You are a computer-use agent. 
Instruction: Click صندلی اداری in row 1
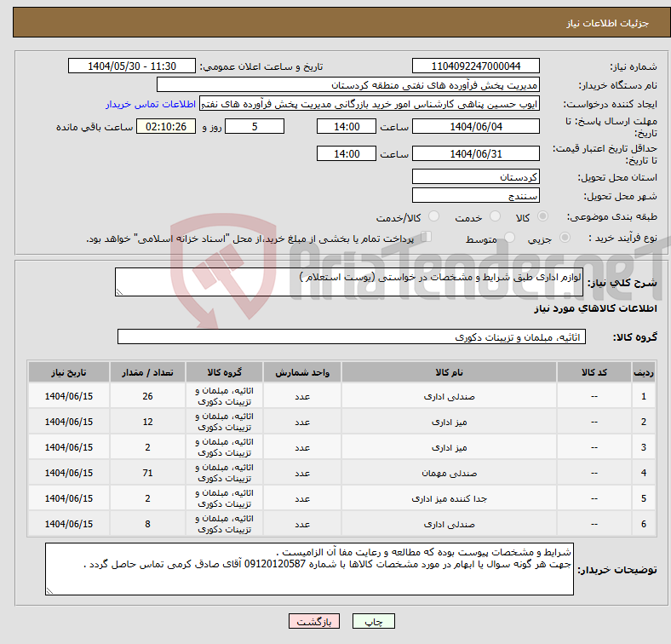(449, 396)
